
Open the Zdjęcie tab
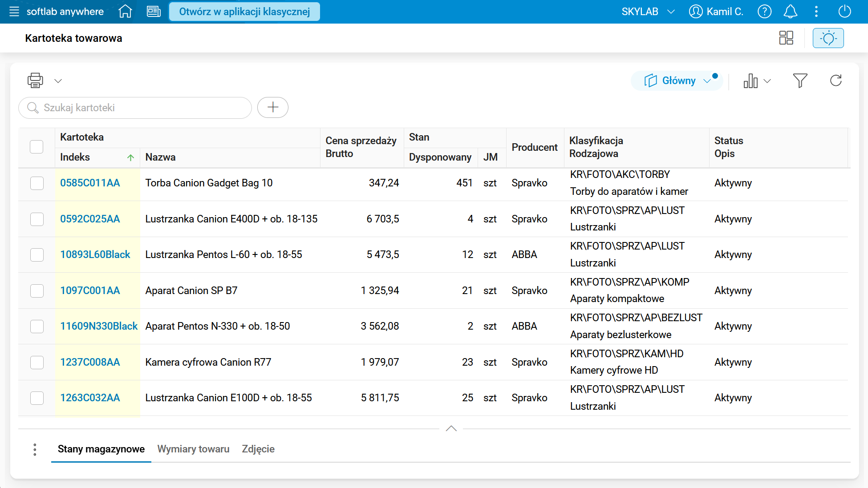258,449
